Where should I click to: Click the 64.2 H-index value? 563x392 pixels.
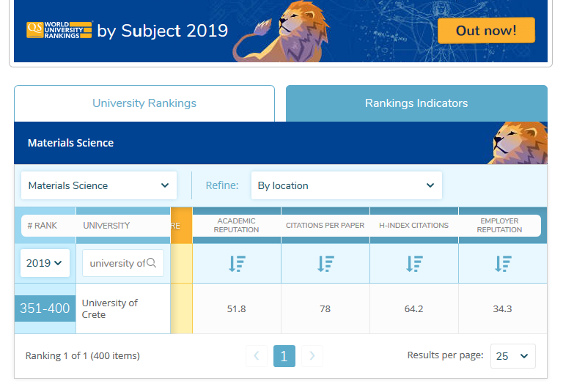[x=413, y=308]
